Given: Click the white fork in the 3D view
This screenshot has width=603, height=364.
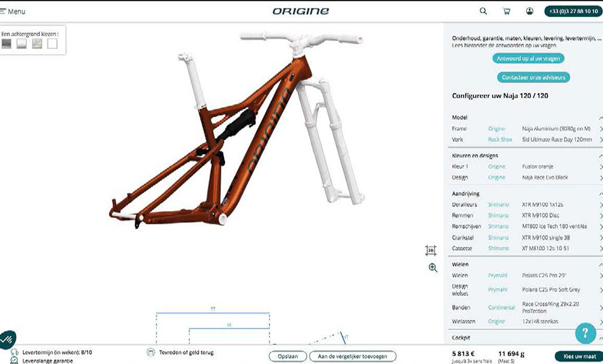Looking at the screenshot, I should point(331,142).
